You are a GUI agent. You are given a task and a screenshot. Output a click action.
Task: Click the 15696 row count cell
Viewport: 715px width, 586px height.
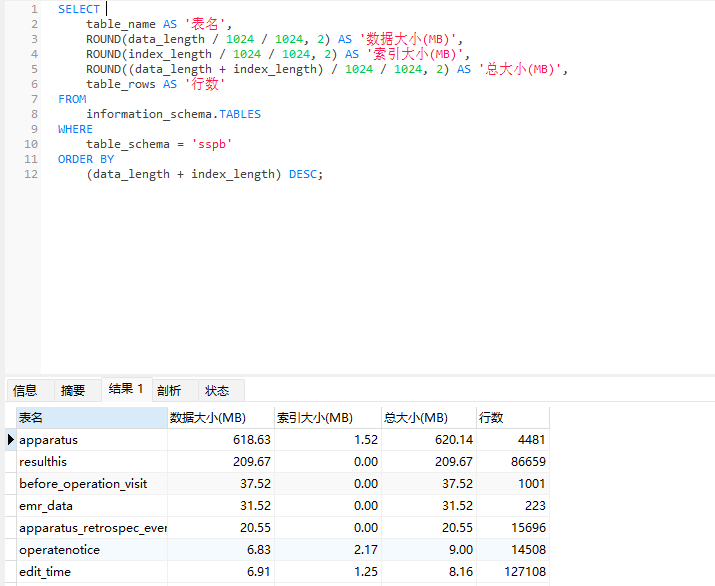[x=513, y=528]
